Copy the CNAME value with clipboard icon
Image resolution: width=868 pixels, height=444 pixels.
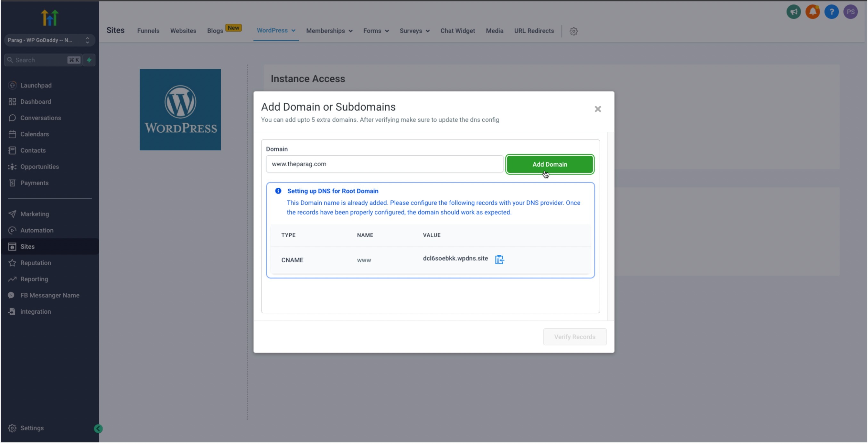point(499,259)
